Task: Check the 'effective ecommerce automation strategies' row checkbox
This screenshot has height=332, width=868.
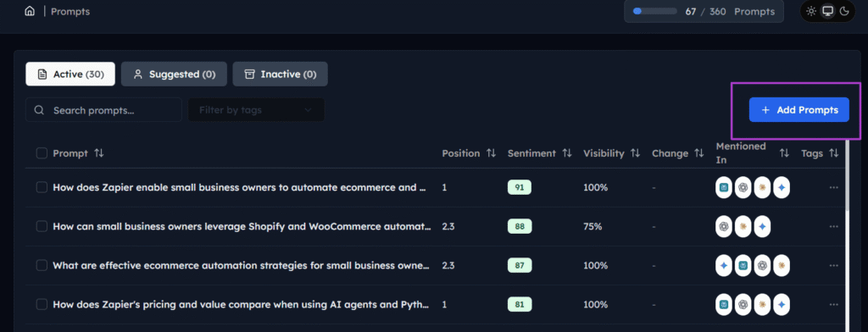Action: point(42,266)
